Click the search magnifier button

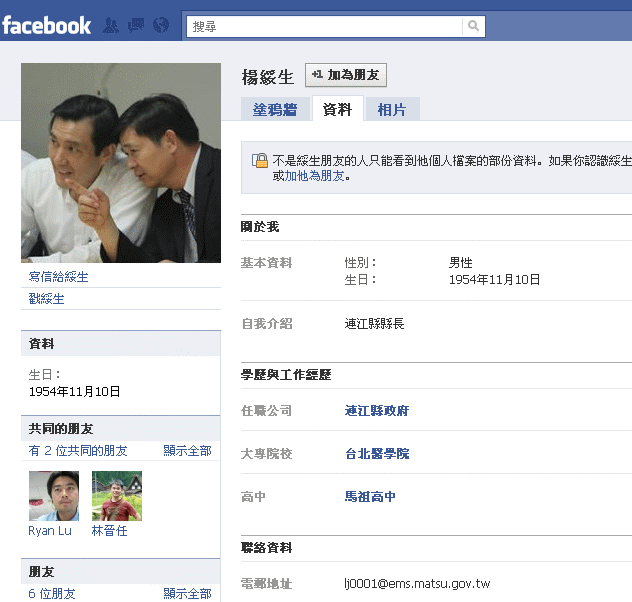click(x=473, y=26)
